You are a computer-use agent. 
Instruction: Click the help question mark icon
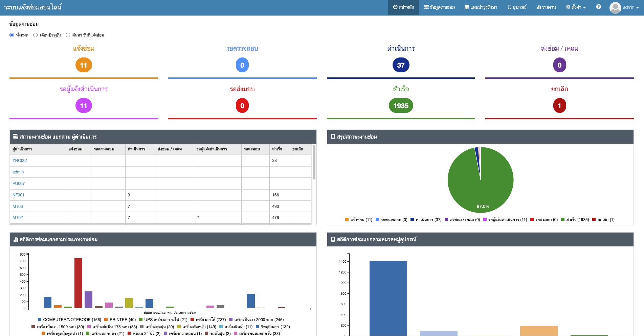(x=599, y=7)
